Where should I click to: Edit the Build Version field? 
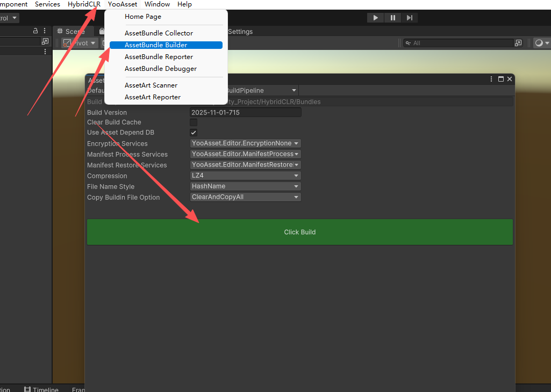(245, 112)
